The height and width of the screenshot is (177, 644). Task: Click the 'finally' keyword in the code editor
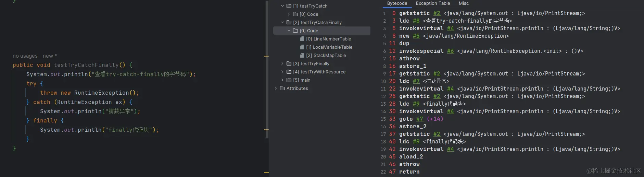tap(45, 120)
